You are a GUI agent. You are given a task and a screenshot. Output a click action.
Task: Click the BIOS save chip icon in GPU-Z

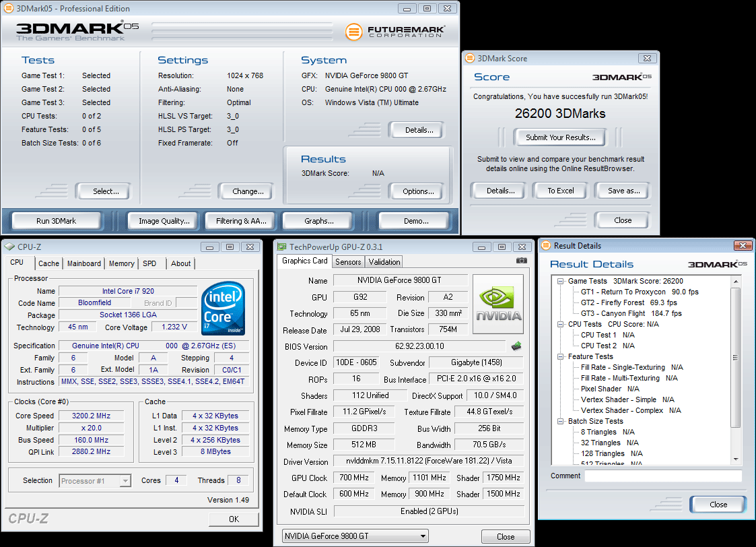point(516,346)
